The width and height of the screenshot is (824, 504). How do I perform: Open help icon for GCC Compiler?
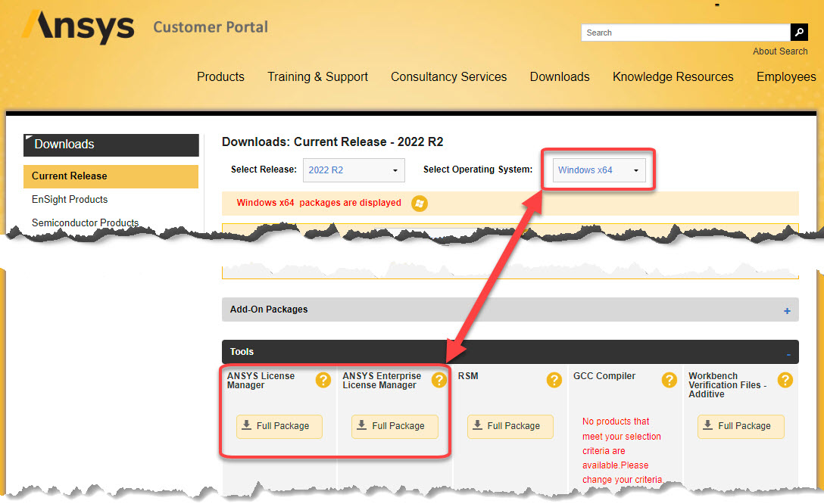[669, 380]
